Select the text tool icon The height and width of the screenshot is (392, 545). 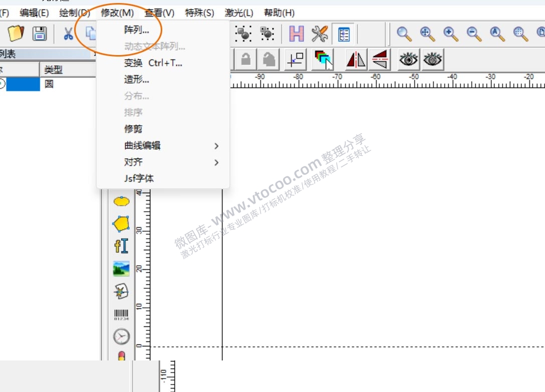[121, 246]
